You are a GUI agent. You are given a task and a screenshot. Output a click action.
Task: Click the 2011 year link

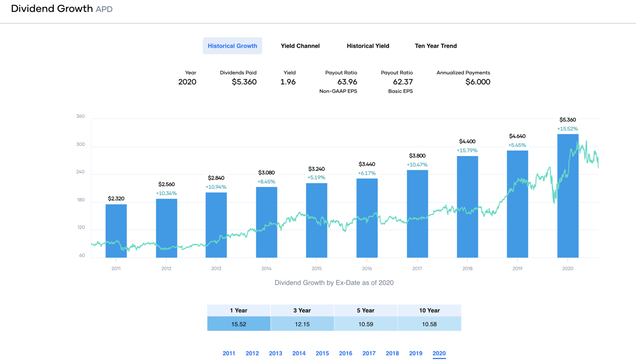click(x=229, y=353)
